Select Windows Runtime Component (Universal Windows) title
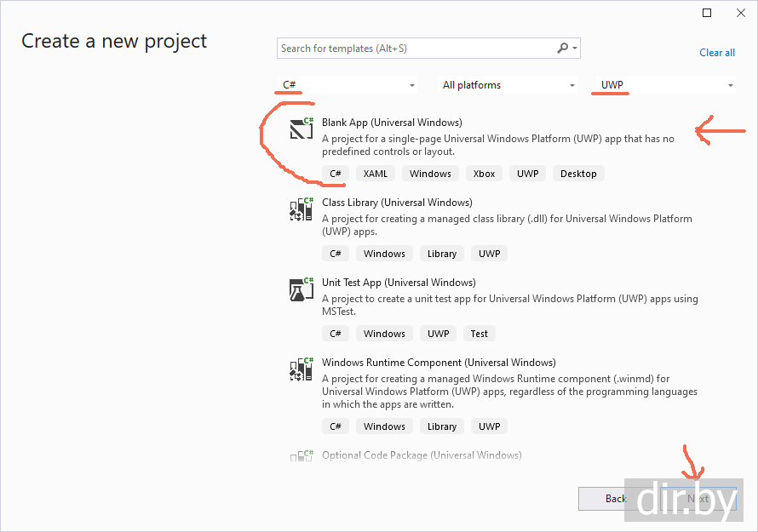The image size is (758, 532). tap(439, 363)
